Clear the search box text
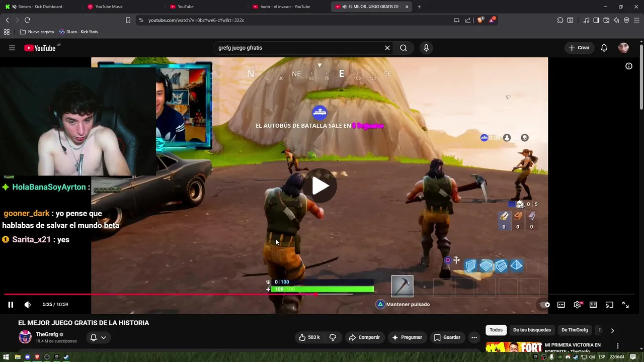The height and width of the screenshot is (362, 644). click(x=387, y=48)
